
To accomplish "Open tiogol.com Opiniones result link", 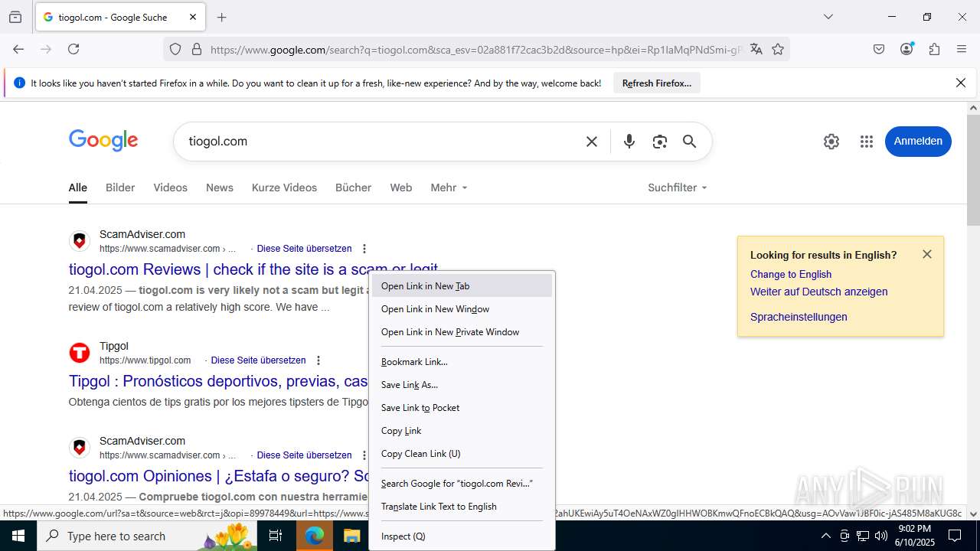I will (218, 476).
